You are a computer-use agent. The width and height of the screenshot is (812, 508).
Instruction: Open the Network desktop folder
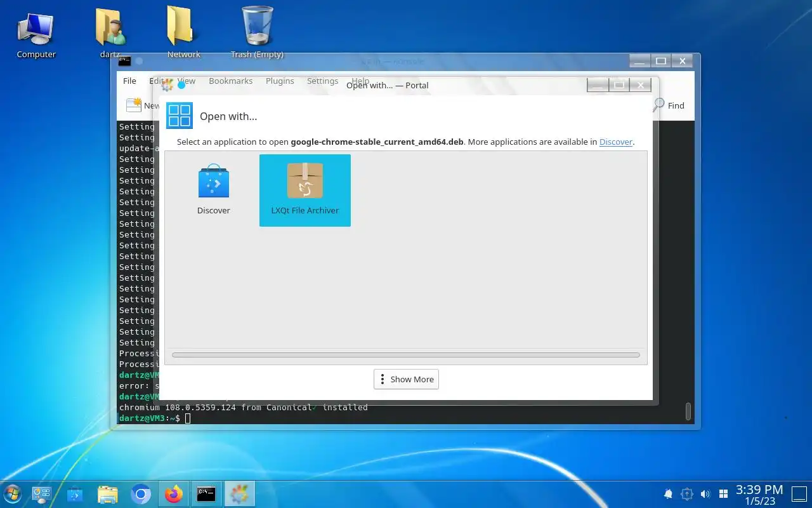pyautogui.click(x=184, y=33)
